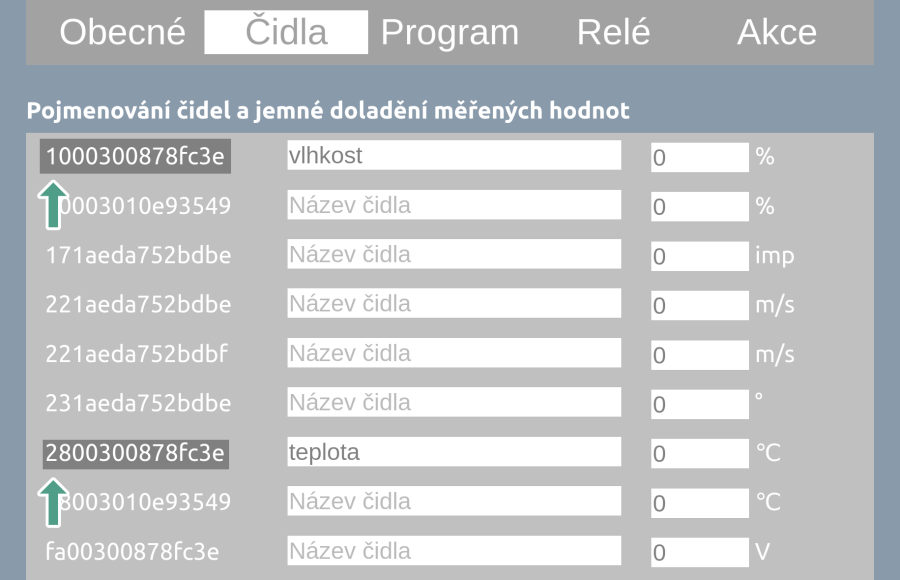Click name field for sensor fa00300878fc3e
Screen dimensions: 900x580
(454, 550)
